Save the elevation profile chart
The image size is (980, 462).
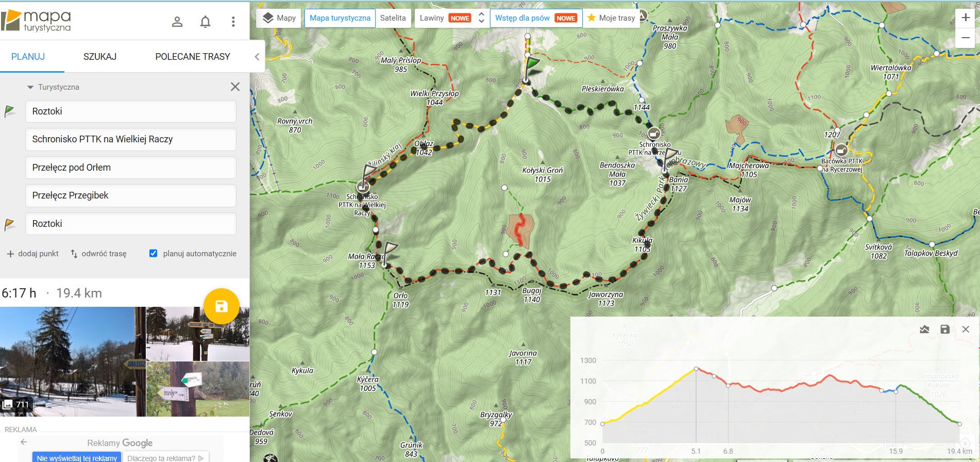tap(945, 329)
